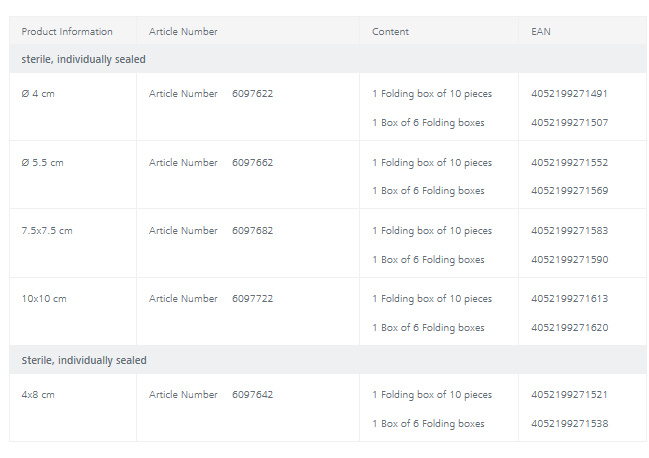This screenshot has width=649, height=458.
Task: Click EAN code 4052199271583
Action: tap(569, 231)
